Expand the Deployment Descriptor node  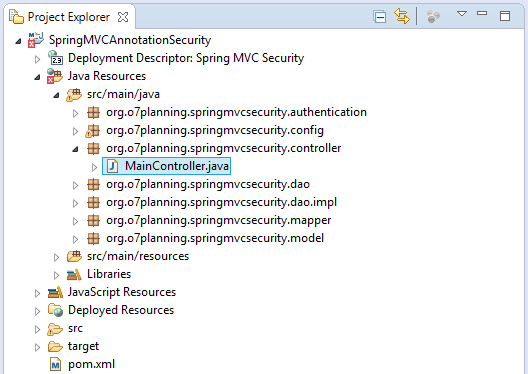click(x=37, y=59)
